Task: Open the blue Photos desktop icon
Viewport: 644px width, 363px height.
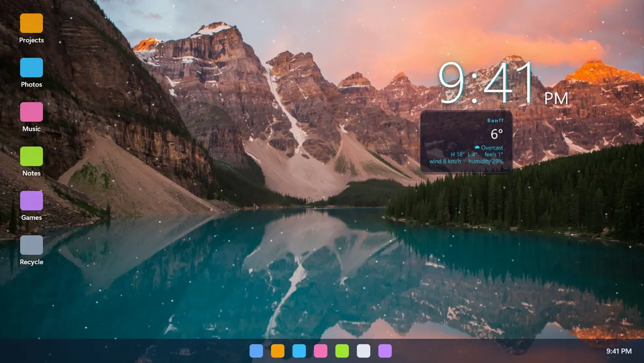Action: pyautogui.click(x=31, y=68)
